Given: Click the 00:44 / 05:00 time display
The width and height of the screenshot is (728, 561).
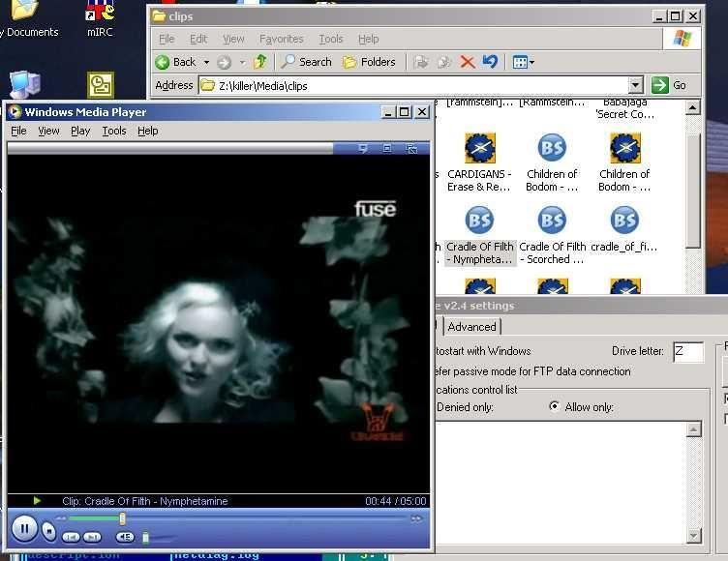Looking at the screenshot, I should point(396,501).
